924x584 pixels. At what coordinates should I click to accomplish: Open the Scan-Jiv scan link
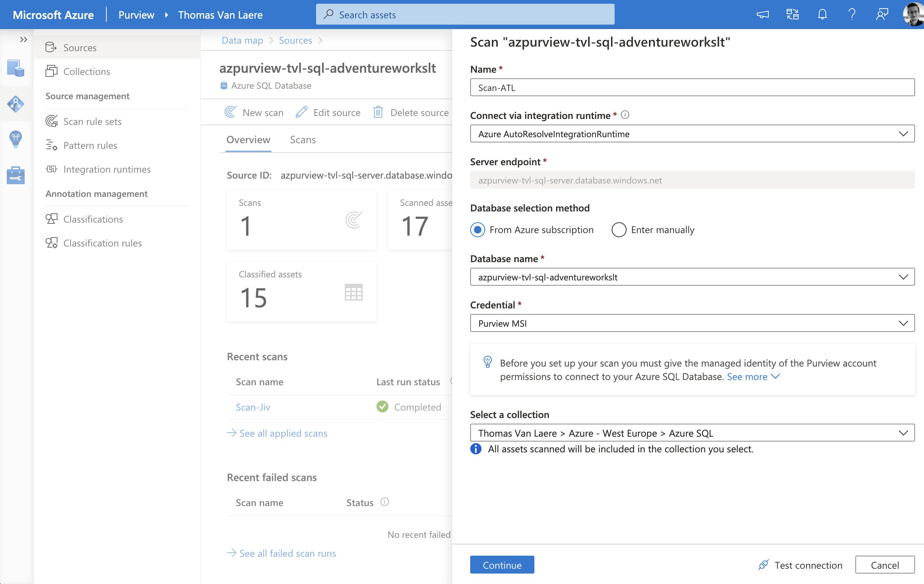pyautogui.click(x=253, y=407)
